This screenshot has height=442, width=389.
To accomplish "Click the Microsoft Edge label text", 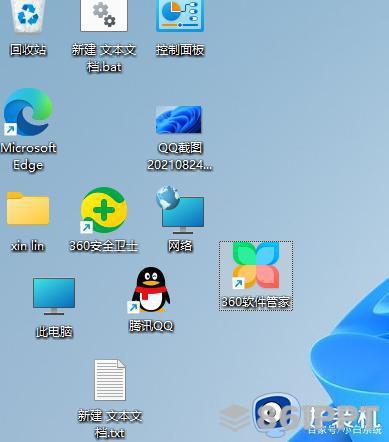I will pos(28,156).
